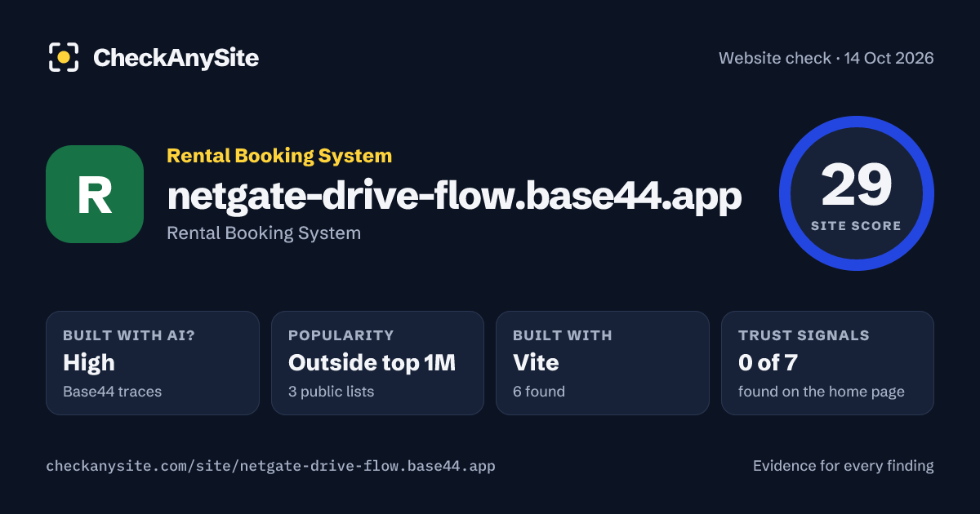The height and width of the screenshot is (514, 980).
Task: Click Website check 14 Oct 2026 date
Action: (826, 58)
